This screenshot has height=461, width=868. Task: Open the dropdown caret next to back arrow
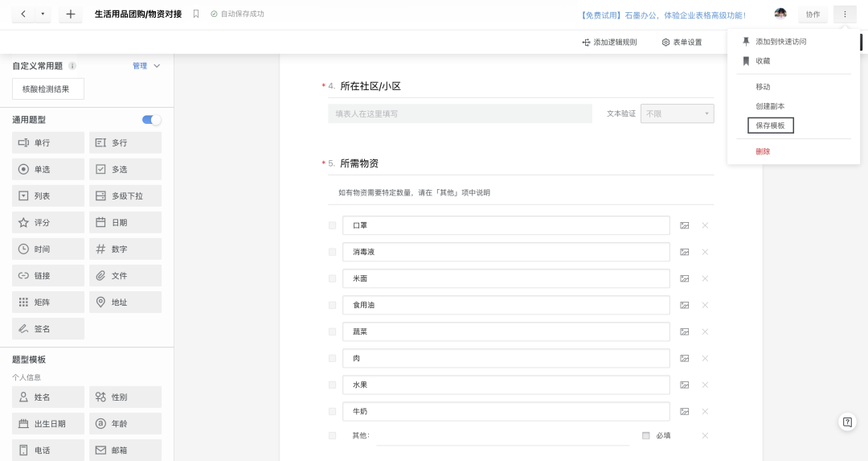pyautogui.click(x=43, y=14)
